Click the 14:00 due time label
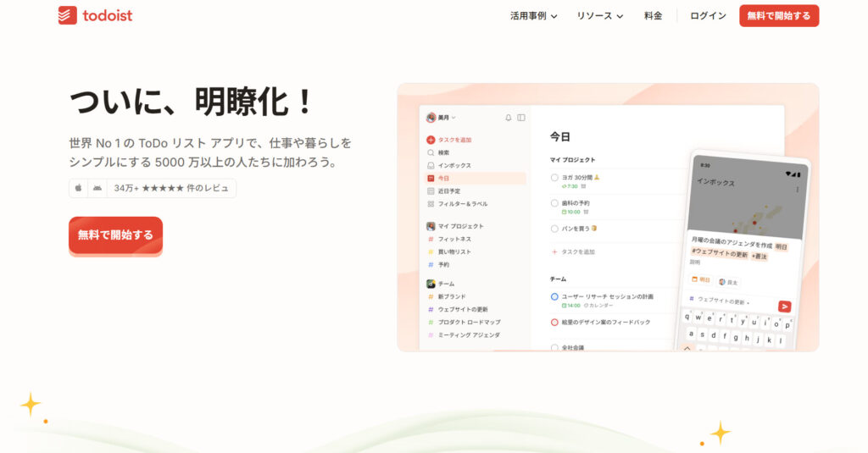Viewport: 868px width, 453px height. coord(570,306)
